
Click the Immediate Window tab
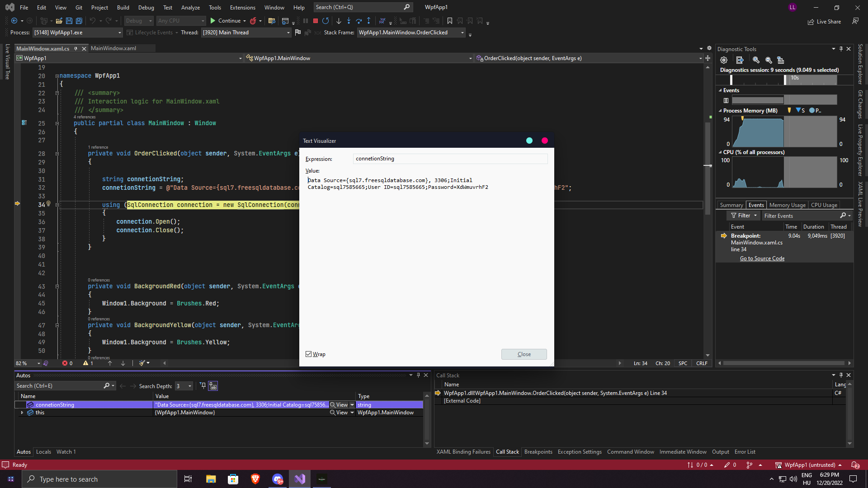tap(683, 452)
